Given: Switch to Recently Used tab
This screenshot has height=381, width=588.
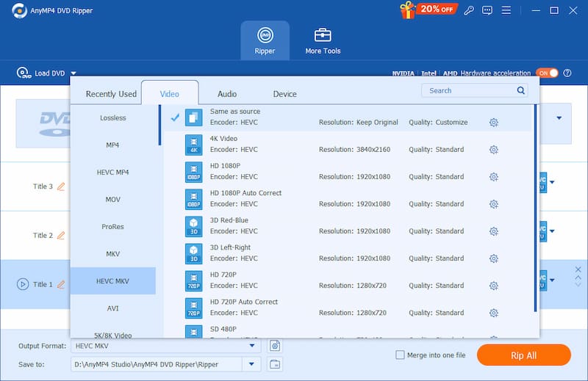Looking at the screenshot, I should click(x=111, y=94).
